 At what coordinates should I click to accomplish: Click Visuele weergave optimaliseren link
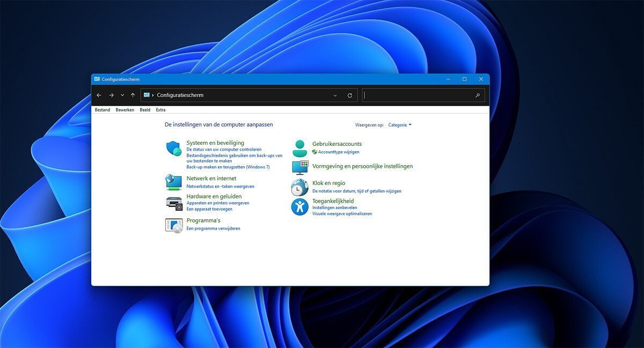[342, 213]
